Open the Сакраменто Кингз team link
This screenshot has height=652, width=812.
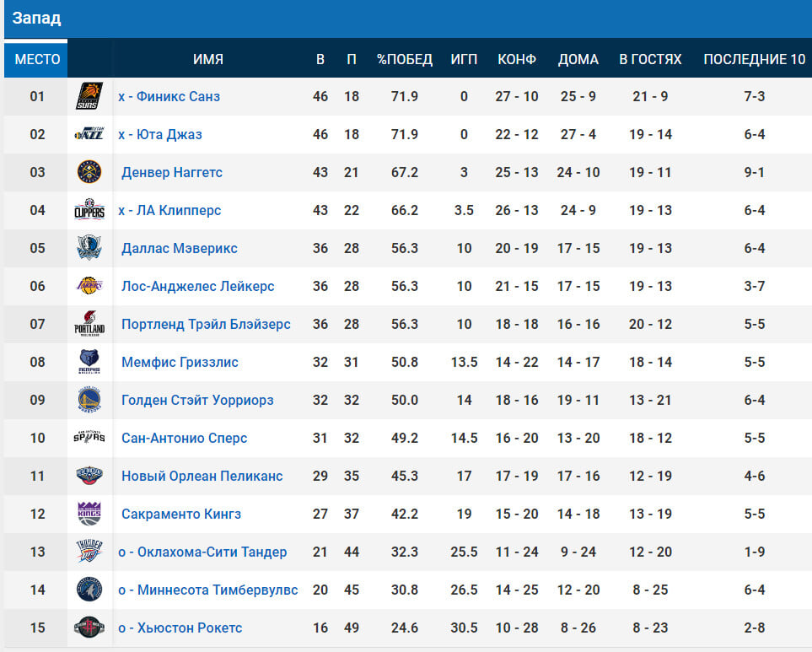click(181, 514)
